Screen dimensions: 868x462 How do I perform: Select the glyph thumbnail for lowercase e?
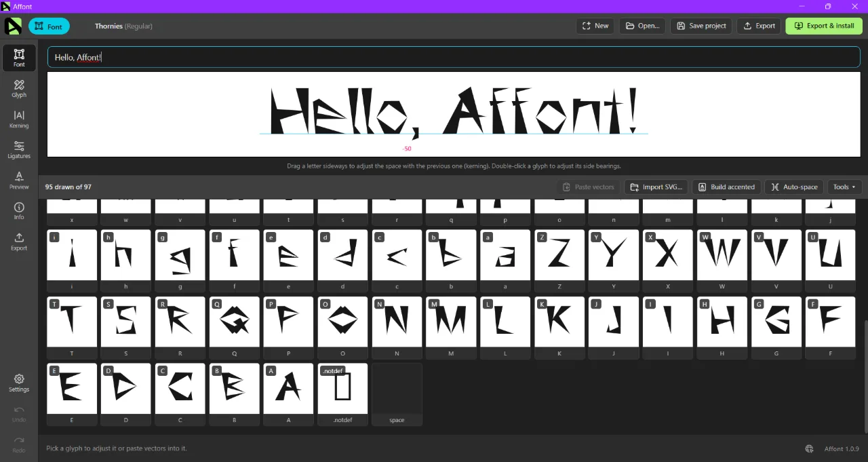coord(288,261)
